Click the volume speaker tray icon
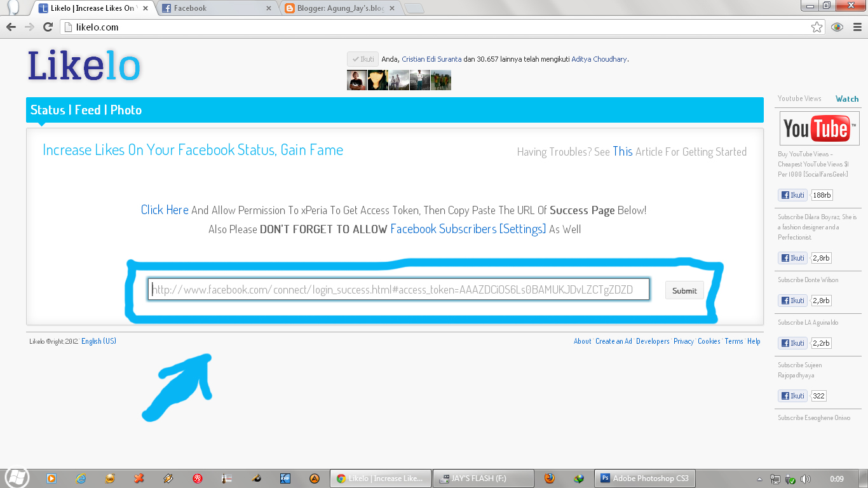The width and height of the screenshot is (868, 488). tap(806, 479)
